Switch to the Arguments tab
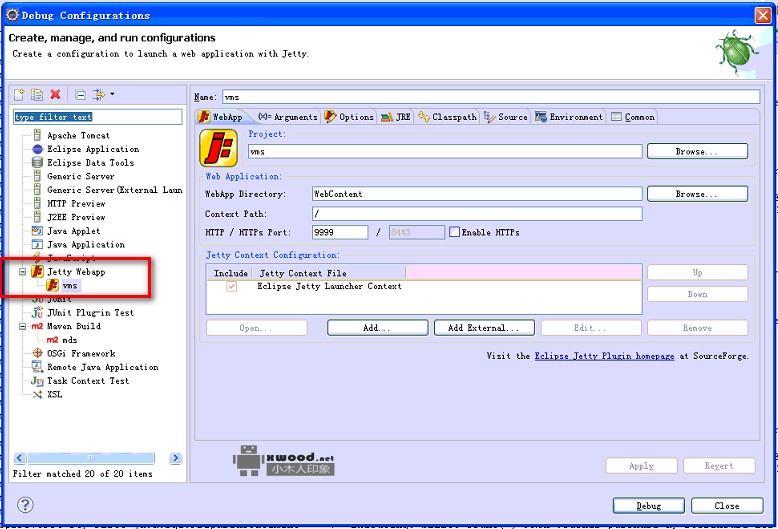The height and width of the screenshot is (529, 778). tap(288, 117)
